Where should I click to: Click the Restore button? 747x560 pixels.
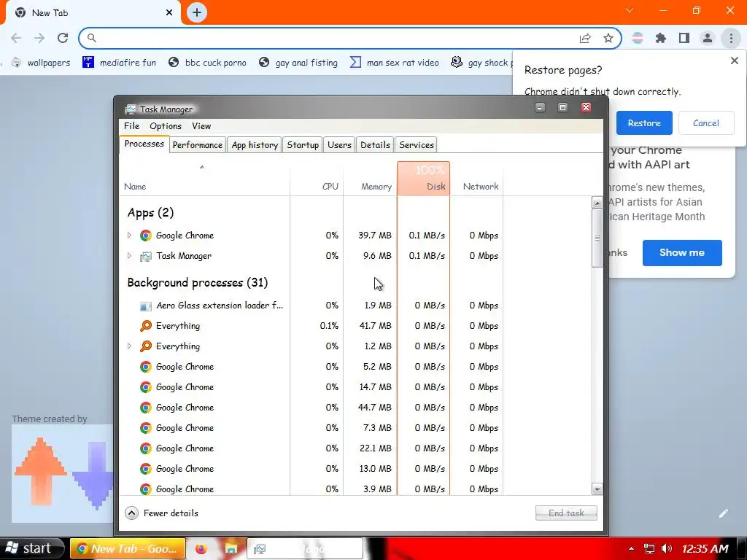644,122
